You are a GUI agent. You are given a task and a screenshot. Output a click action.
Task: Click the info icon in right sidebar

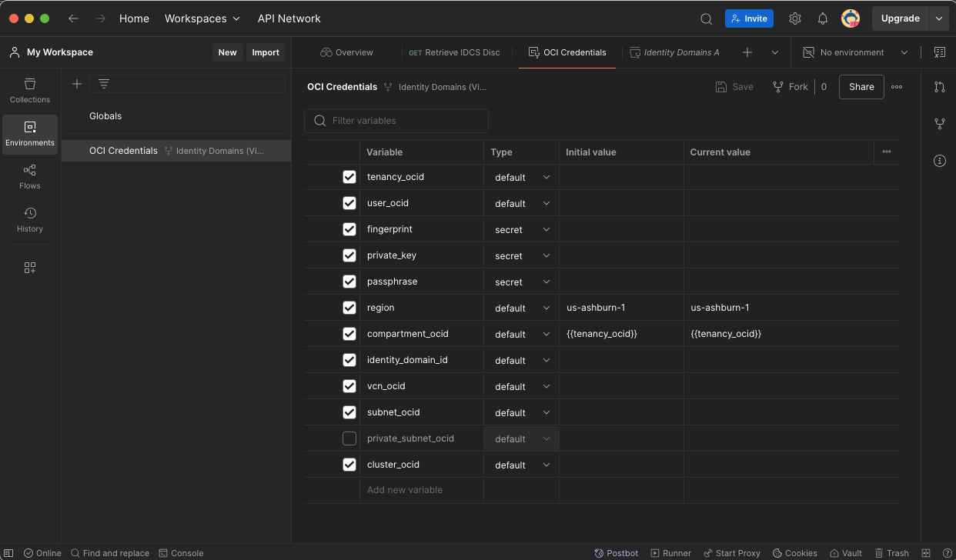[x=939, y=161]
